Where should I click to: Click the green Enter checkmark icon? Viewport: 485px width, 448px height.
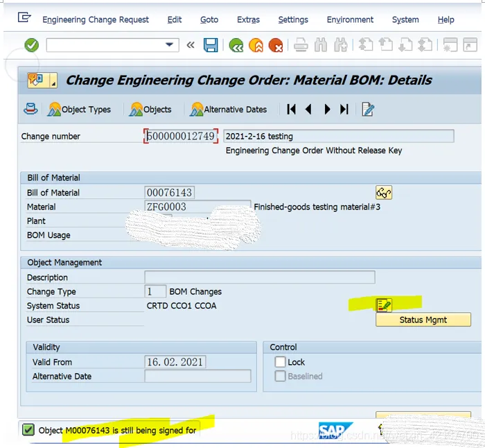(32, 45)
